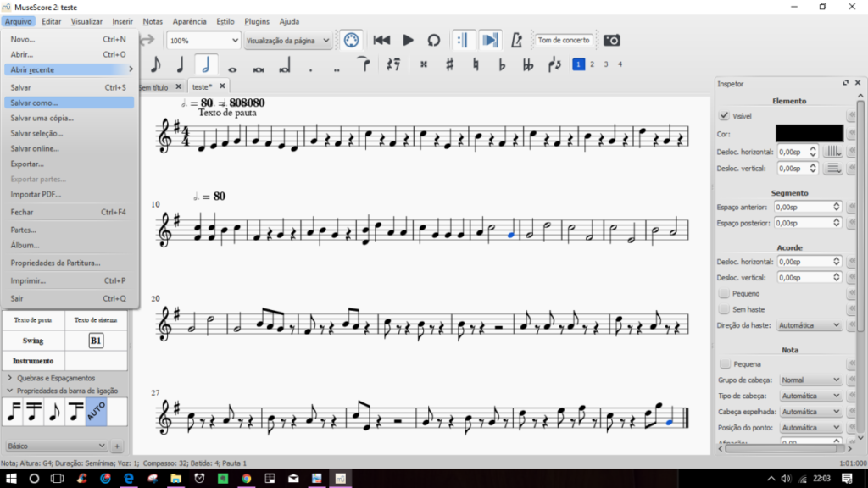
Task: Click the AUTO beam property
Action: coord(95,413)
